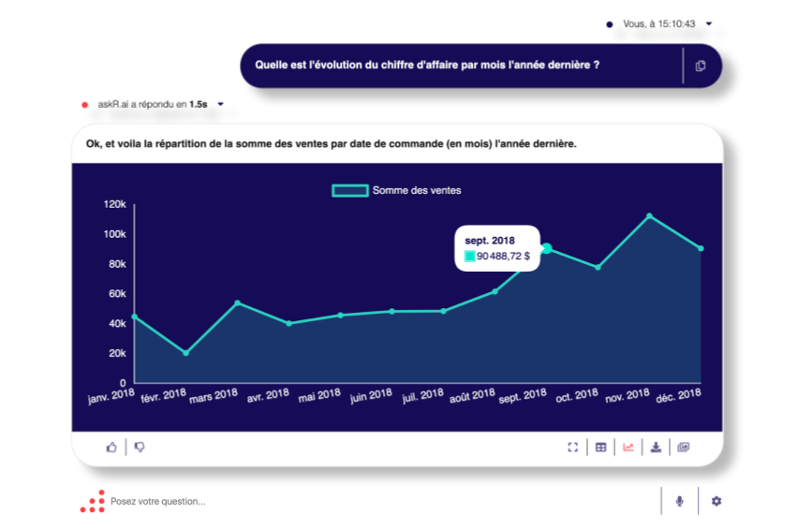Expand the askR.ai response time dropdown
Viewport: 812px width, 530px height.
(221, 105)
